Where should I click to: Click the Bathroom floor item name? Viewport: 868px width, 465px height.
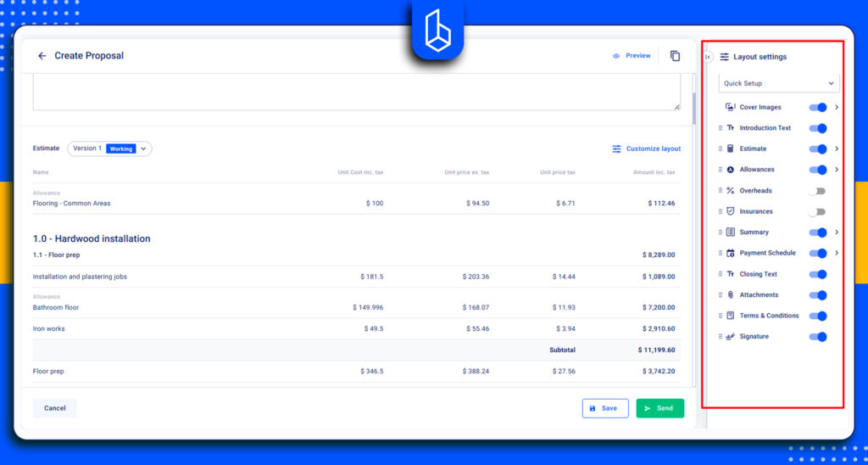click(56, 308)
